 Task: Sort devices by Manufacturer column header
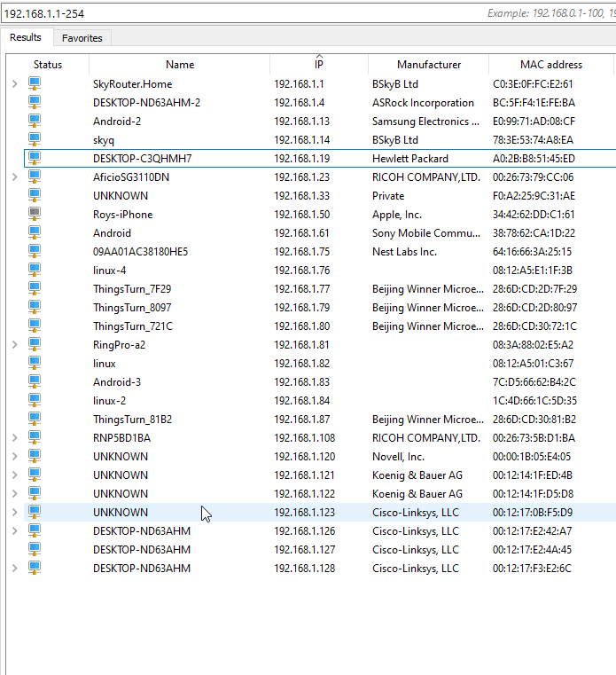point(428,65)
